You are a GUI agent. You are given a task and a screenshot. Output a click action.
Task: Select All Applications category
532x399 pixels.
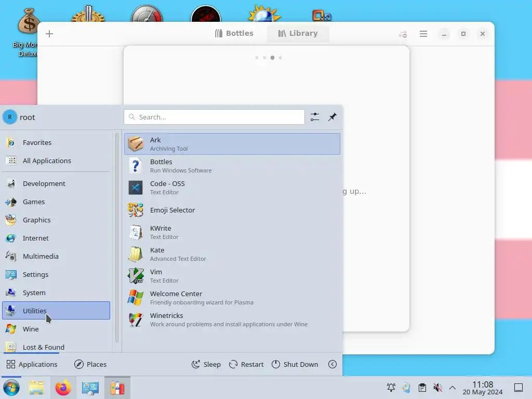(56, 161)
